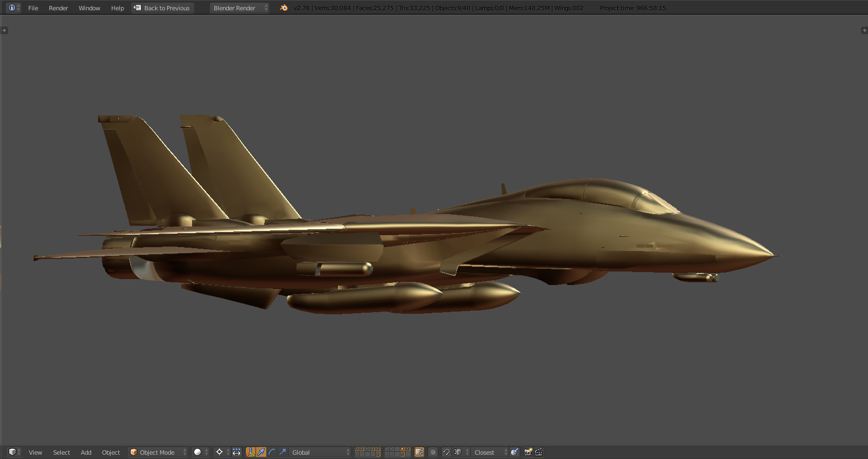Expand the Global transform orientation dropdown
This screenshot has height=459, width=868.
(320, 452)
